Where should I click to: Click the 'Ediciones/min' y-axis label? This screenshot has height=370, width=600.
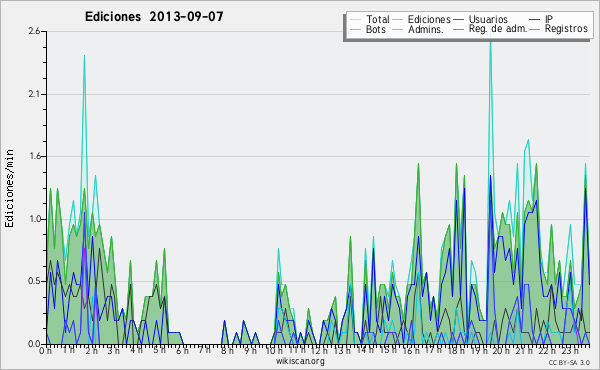click(9, 188)
